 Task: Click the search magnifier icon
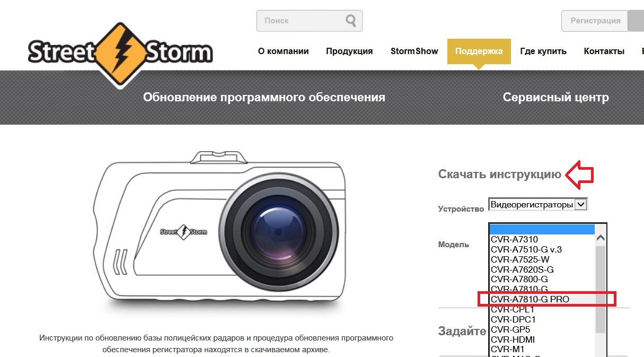(x=351, y=21)
